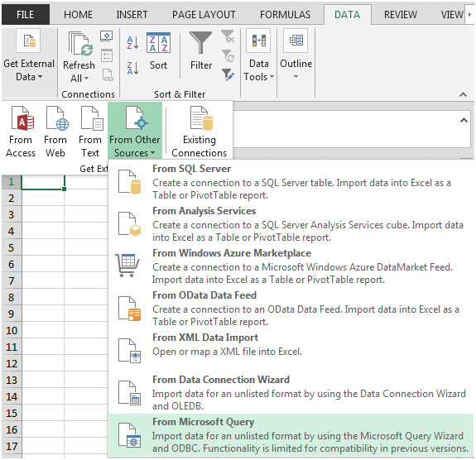Viewport: 476px width, 460px height.
Task: Choose From SQL Server menu entry
Action: (x=291, y=181)
